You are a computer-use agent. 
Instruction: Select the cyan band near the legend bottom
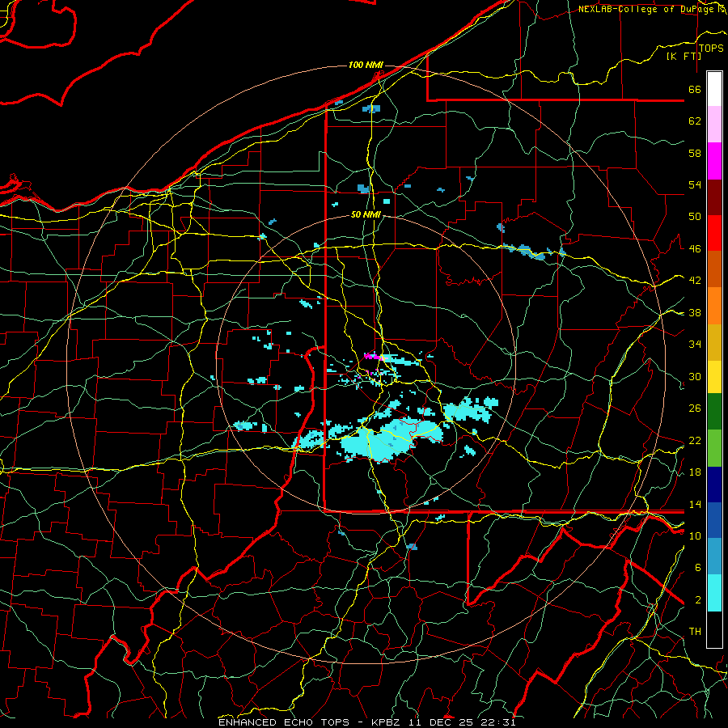pyautogui.click(x=714, y=593)
